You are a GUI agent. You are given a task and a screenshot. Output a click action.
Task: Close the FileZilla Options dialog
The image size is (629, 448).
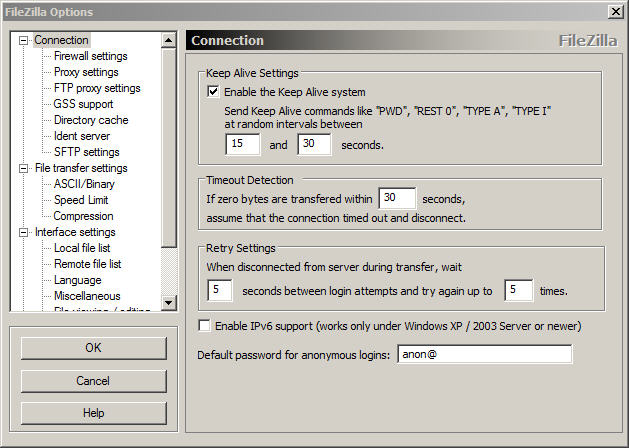[615, 12]
